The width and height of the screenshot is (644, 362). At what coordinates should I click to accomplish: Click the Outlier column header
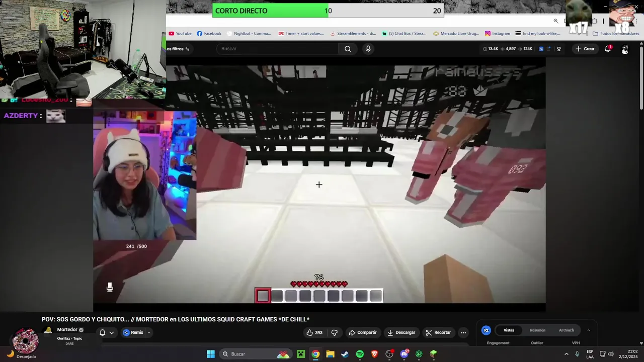click(x=537, y=343)
